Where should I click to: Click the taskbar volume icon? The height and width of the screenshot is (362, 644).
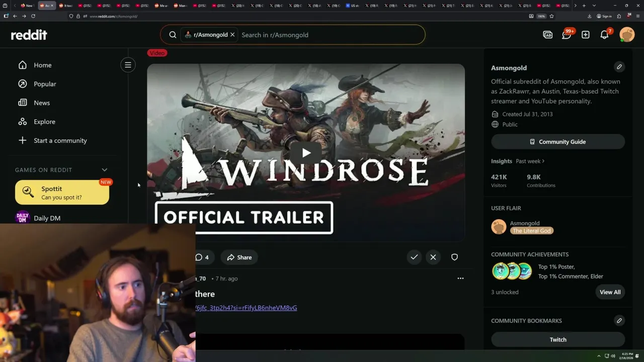(613, 356)
